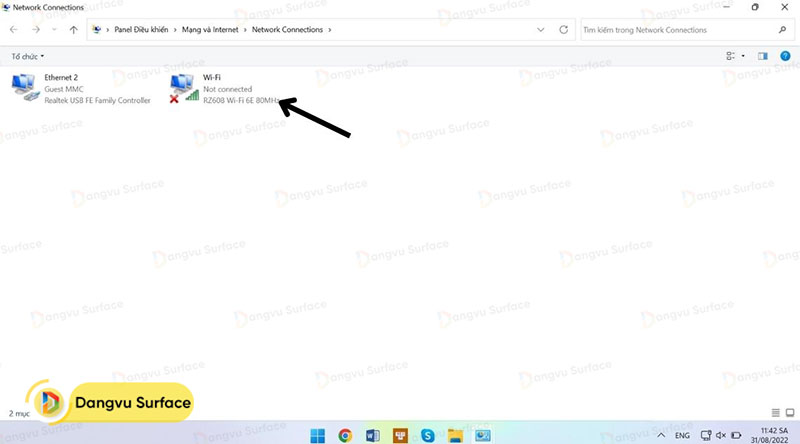Viewport: 800px width, 444px height.
Task: Switch to large icons view in status bar
Action: 790,412
